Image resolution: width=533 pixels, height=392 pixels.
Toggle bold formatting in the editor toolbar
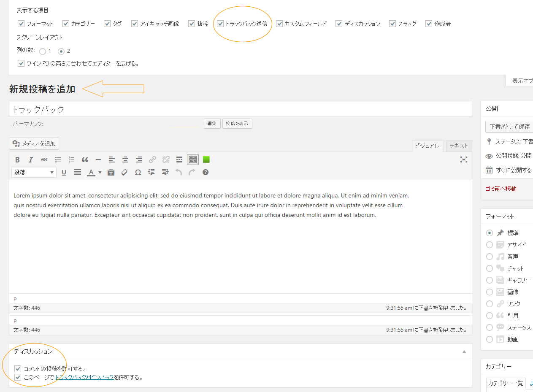click(17, 160)
